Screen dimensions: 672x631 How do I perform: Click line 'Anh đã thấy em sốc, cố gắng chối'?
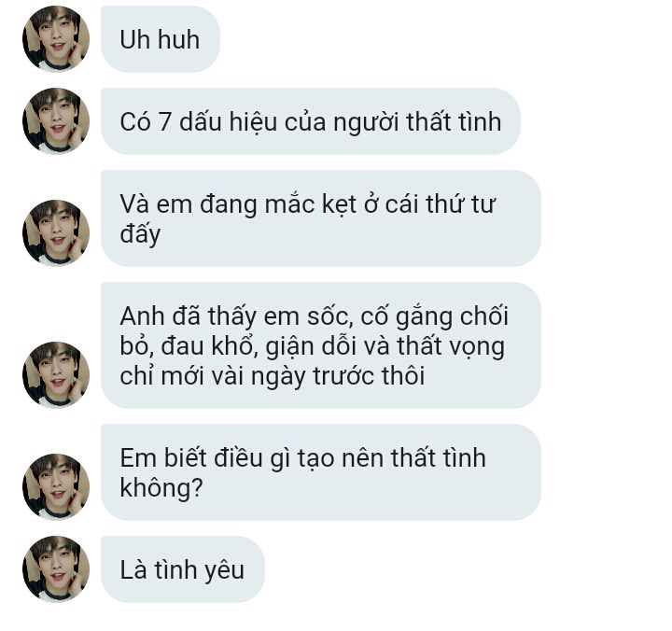coord(315,316)
